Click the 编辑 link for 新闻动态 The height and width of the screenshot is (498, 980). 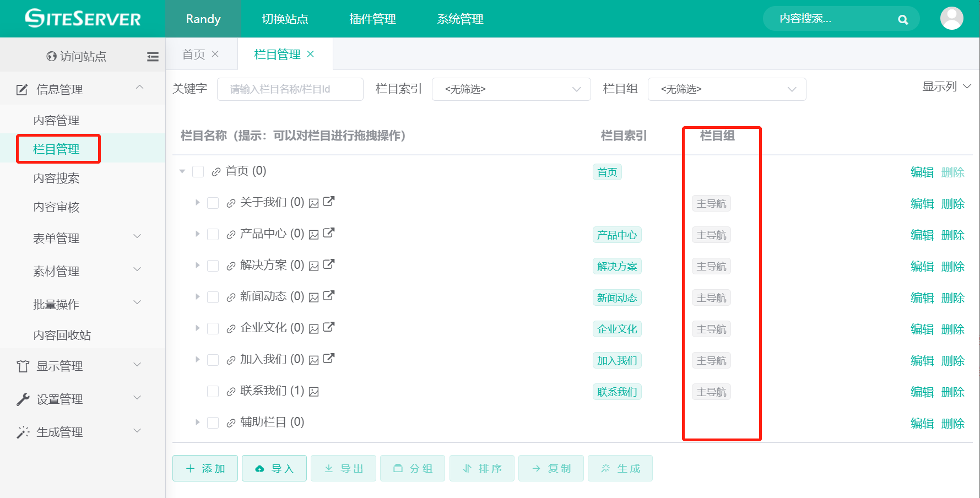(922, 297)
